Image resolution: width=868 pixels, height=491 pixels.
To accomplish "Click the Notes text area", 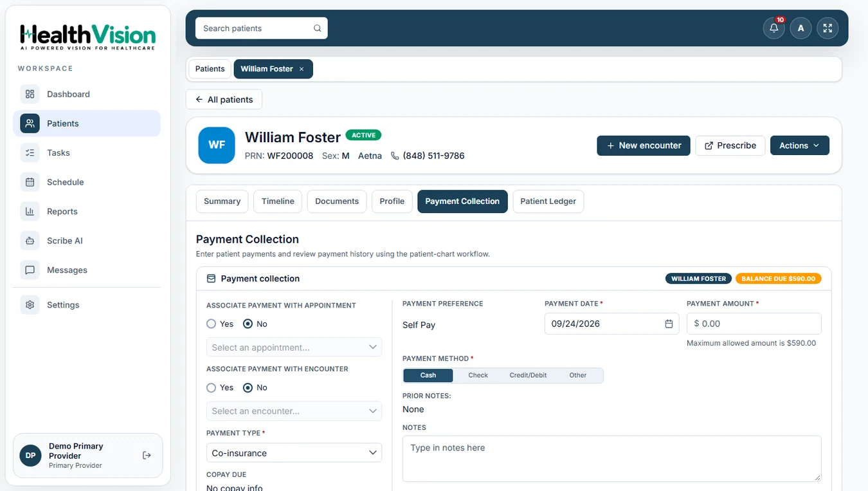I will tap(611, 459).
